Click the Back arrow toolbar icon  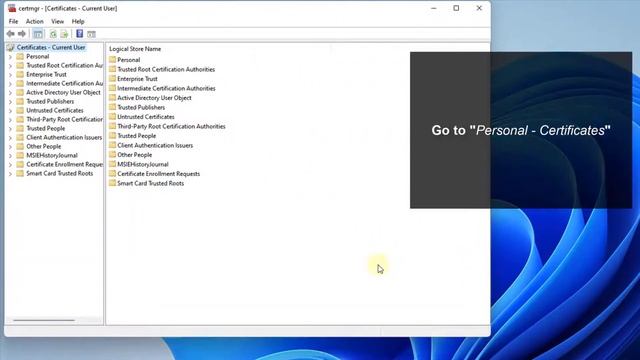click(11, 34)
